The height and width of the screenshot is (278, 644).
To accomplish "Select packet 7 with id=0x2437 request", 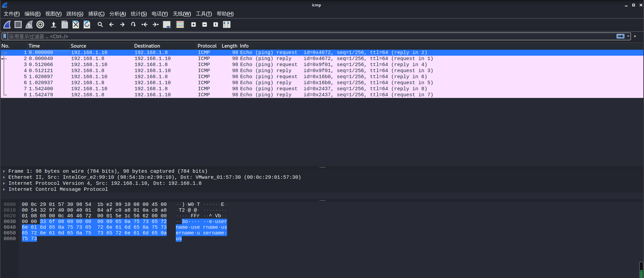I will pos(322,89).
